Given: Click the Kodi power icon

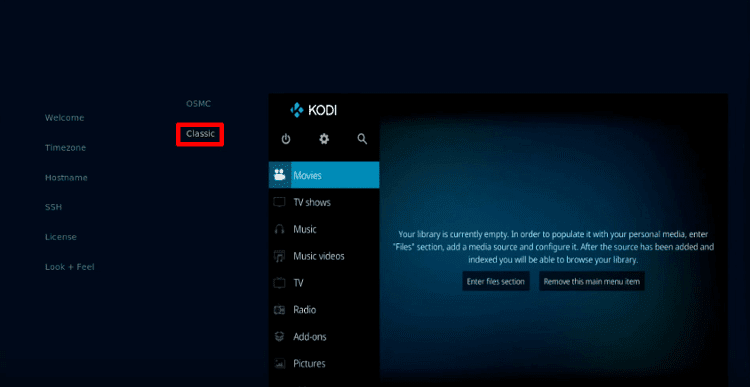Looking at the screenshot, I should (286, 139).
